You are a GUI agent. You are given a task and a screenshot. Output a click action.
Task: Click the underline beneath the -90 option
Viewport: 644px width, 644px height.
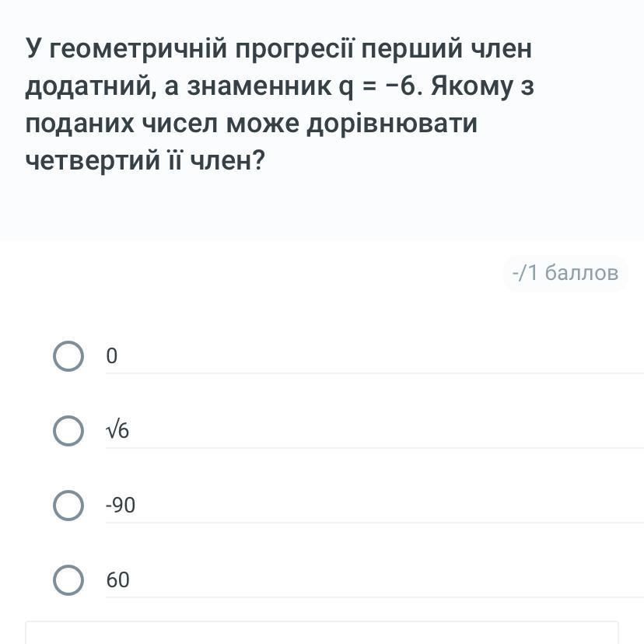tap(373, 523)
